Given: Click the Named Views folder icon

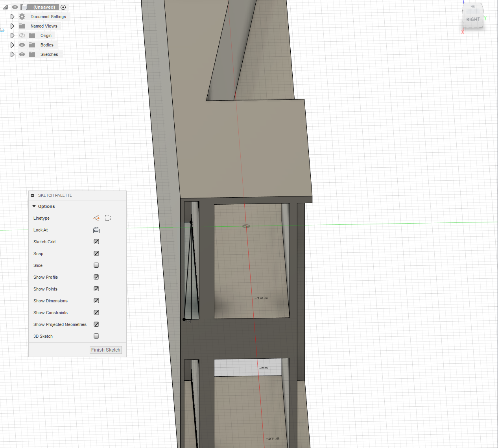Looking at the screenshot, I should click(22, 26).
